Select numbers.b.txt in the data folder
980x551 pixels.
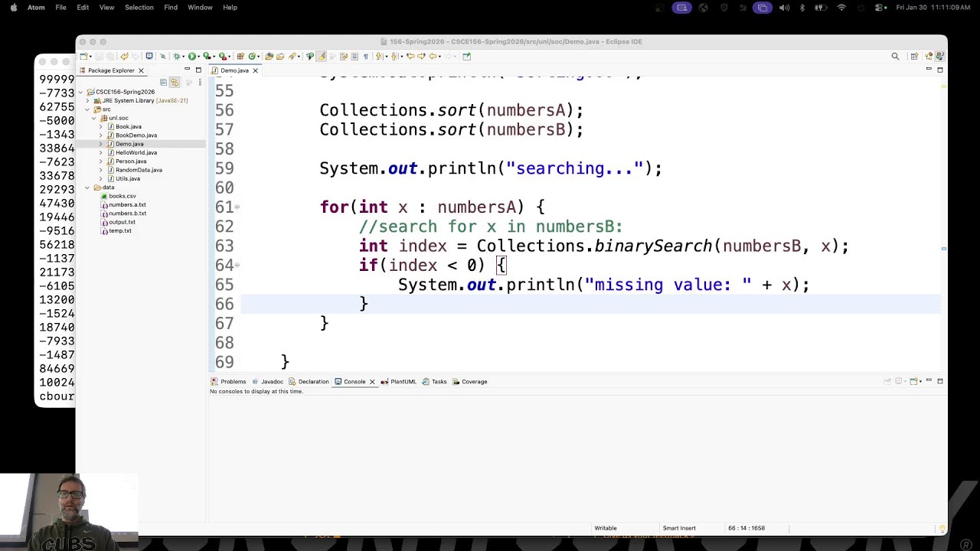(127, 214)
